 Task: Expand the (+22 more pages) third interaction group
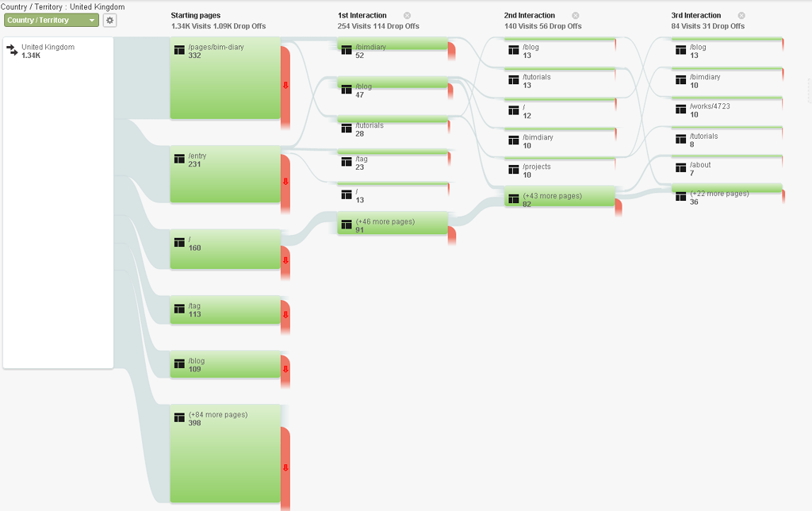point(726,194)
